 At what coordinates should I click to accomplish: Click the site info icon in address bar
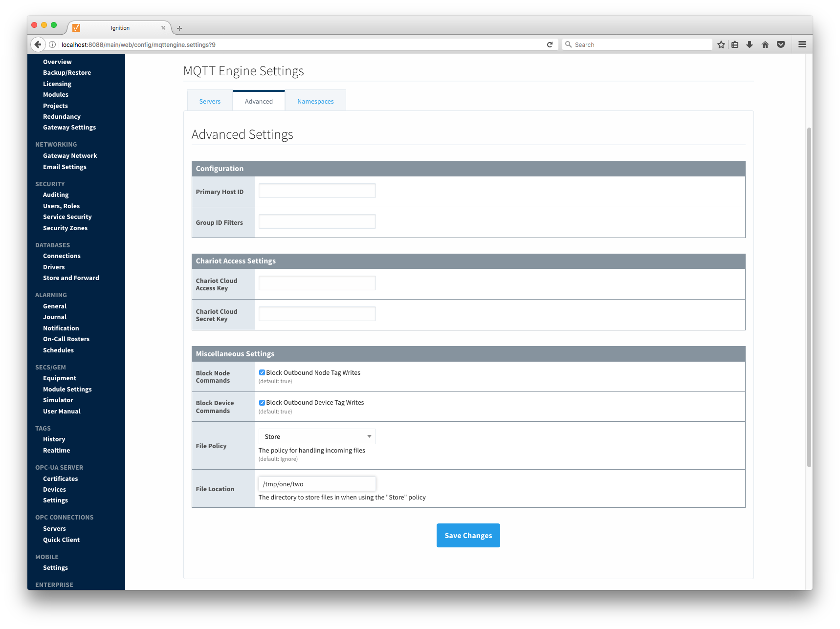click(x=52, y=44)
